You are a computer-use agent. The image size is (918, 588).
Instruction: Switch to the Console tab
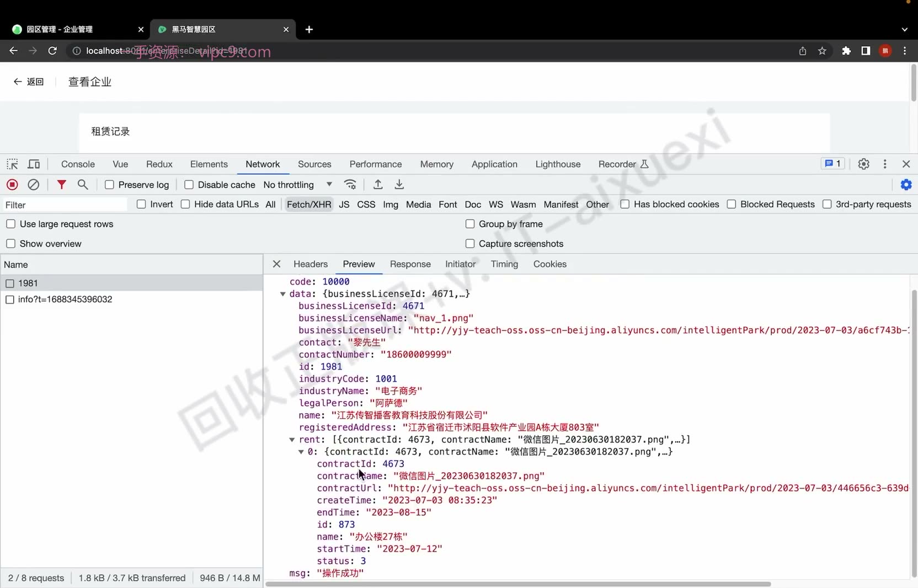(78, 164)
